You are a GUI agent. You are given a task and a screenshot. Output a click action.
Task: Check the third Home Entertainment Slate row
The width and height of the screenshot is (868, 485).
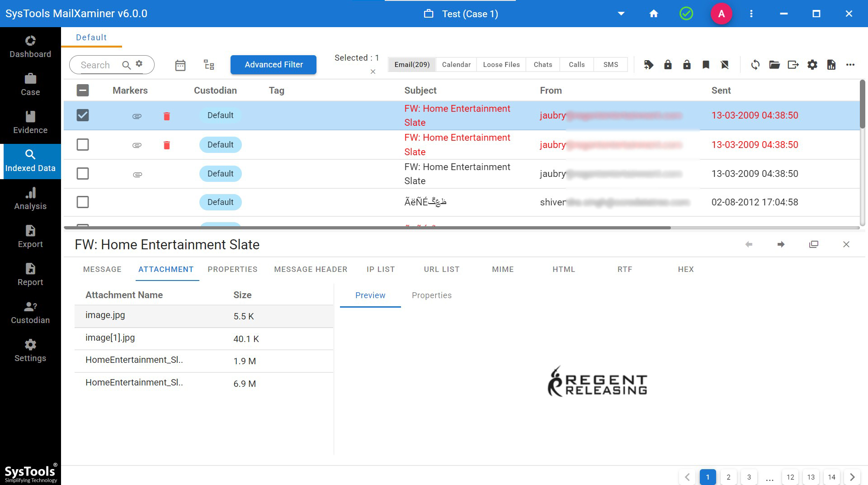[x=83, y=174]
